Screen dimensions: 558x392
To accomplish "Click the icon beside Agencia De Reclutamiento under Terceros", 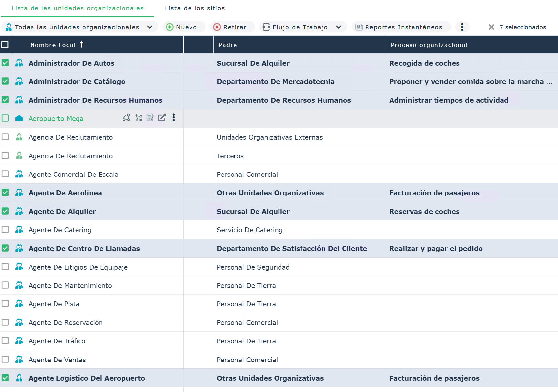I will click(19, 155).
